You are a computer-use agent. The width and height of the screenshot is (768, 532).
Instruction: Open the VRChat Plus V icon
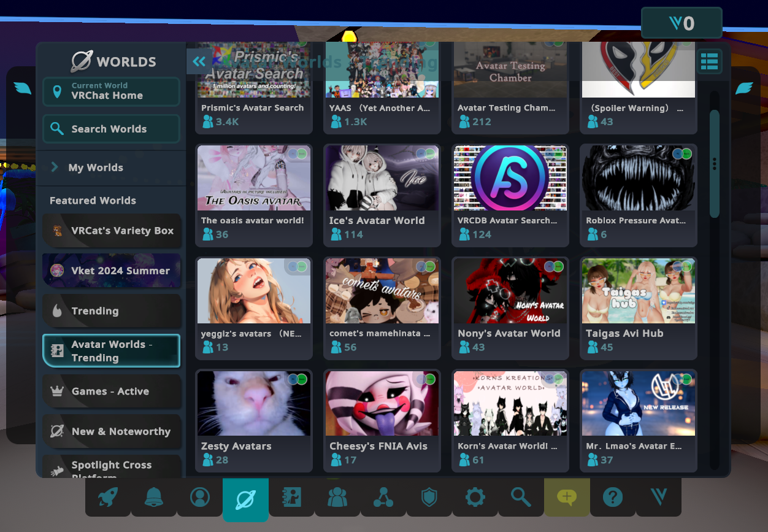coord(659,497)
